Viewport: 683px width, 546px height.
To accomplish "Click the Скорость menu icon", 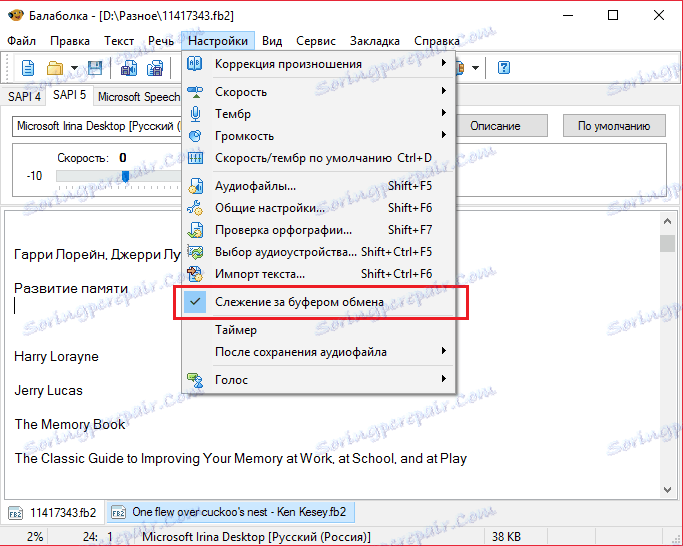I will (x=195, y=92).
